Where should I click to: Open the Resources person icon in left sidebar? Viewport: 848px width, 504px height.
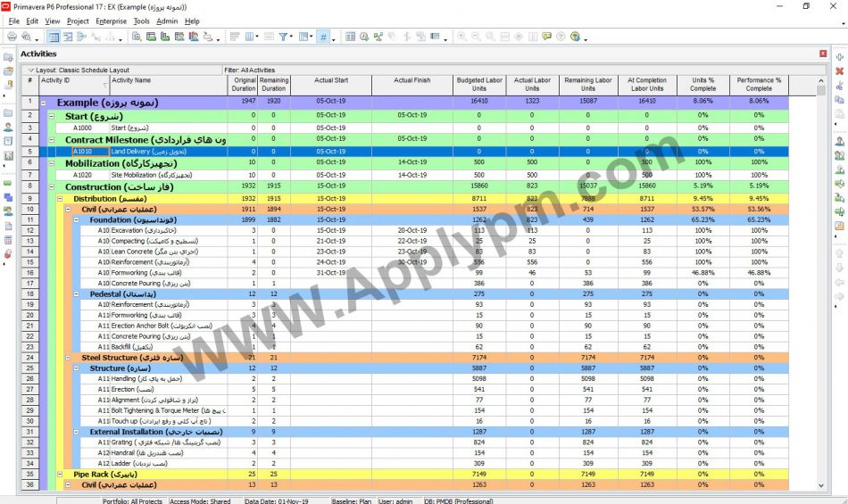coord(8,127)
